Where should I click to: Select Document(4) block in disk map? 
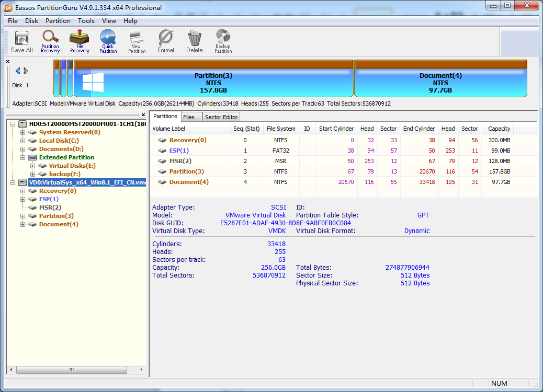[440, 78]
